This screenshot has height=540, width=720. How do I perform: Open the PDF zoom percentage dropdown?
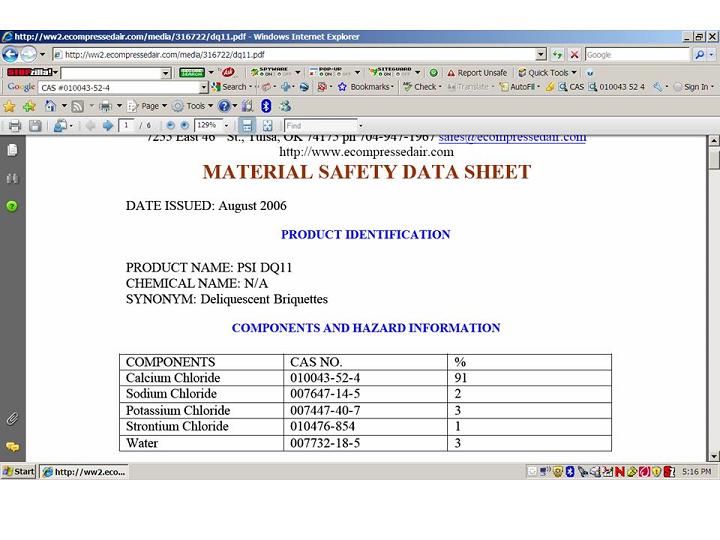point(226,125)
